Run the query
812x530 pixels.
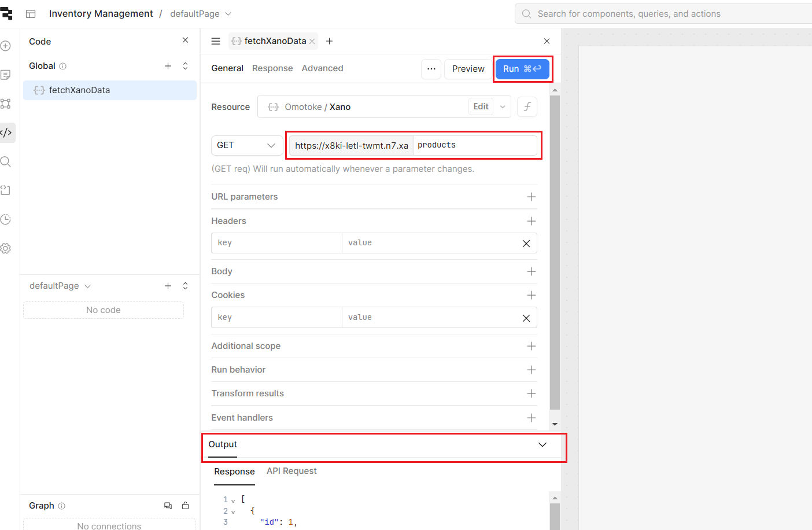point(522,69)
